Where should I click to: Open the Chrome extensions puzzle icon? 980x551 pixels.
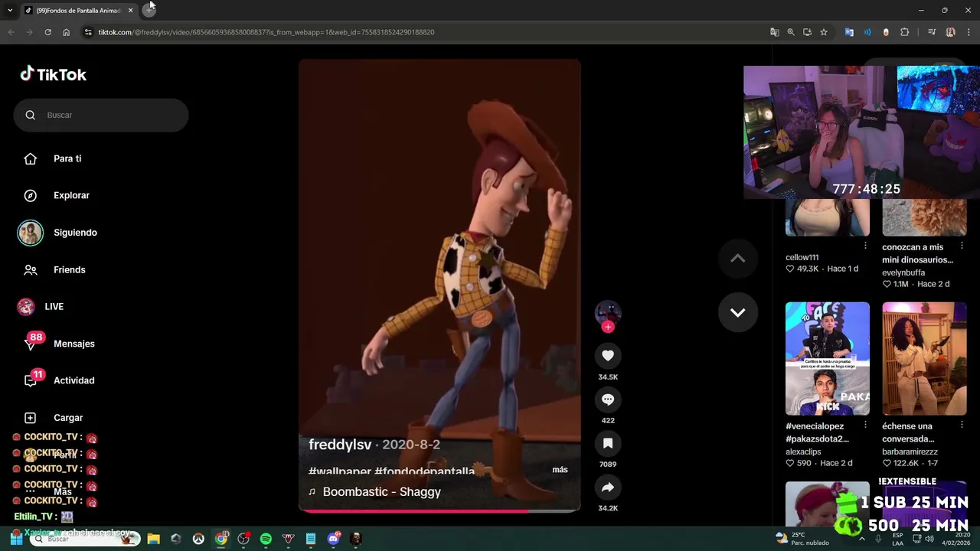pyautogui.click(x=905, y=32)
